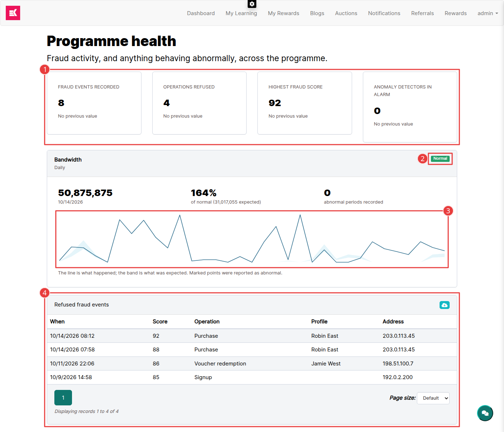Image resolution: width=504 pixels, height=432 pixels.
Task: Open the settings gear icon at top
Action: [252, 4]
